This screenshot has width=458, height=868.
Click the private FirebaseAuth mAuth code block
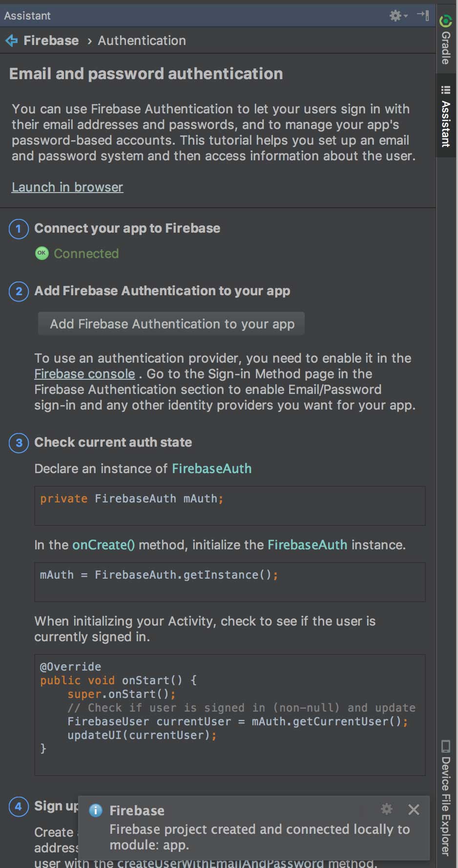point(229,505)
